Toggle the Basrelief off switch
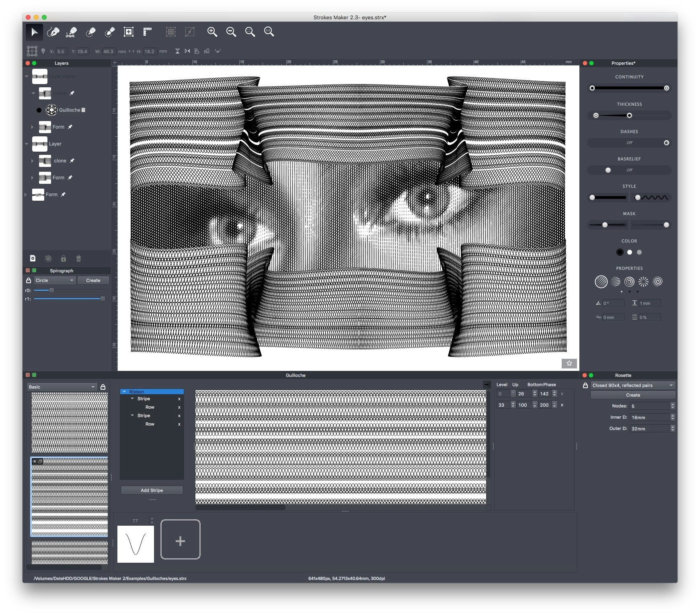The width and height of the screenshot is (700, 615). [629, 170]
